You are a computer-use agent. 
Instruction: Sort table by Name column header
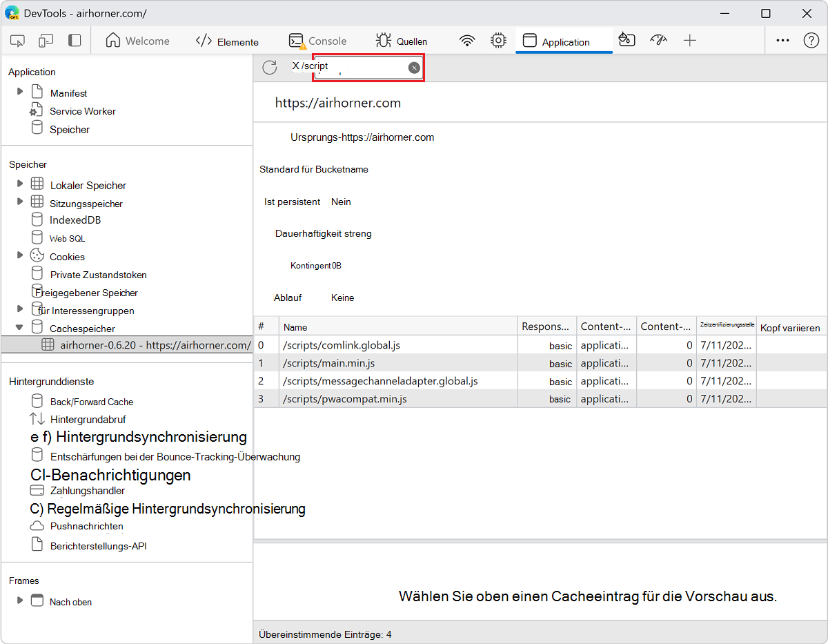(x=398, y=326)
